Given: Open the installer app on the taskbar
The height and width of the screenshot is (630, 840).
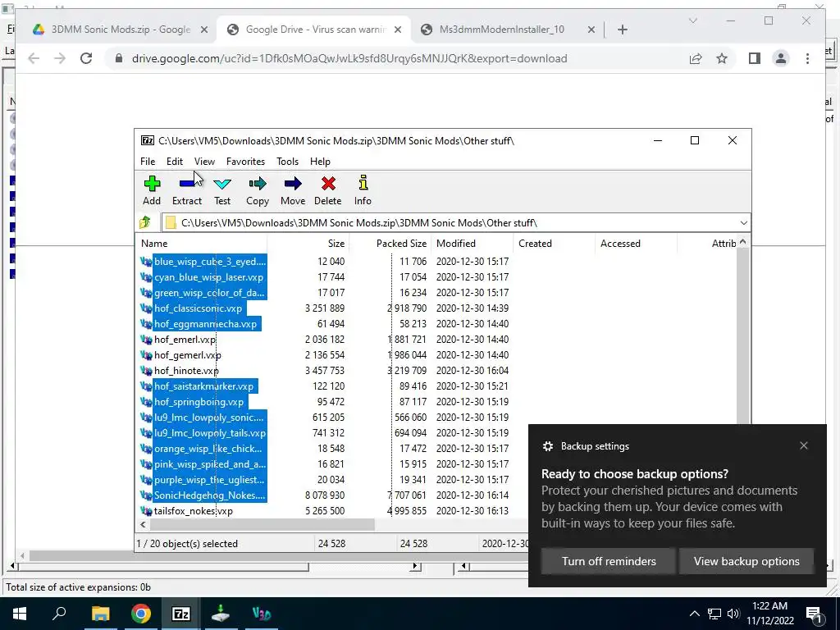Looking at the screenshot, I should 221,614.
